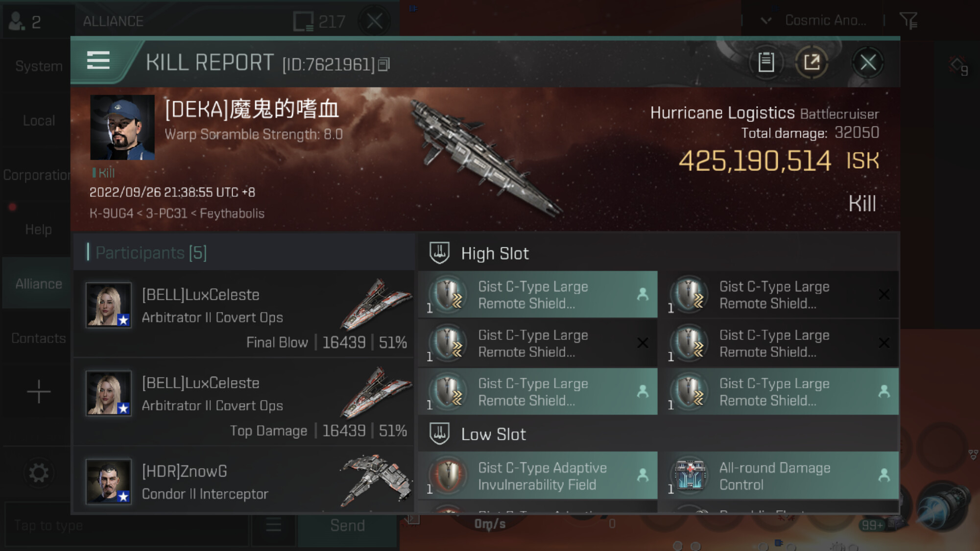
Task: Open the Contacts tab
Action: pos(38,338)
